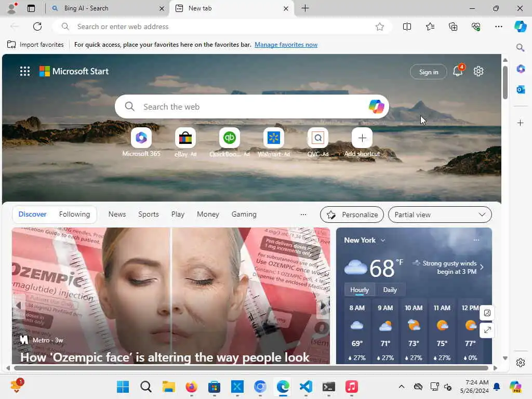Switch weather to Hourly tab
Viewport: 532px width, 399px height.
[x=360, y=290]
